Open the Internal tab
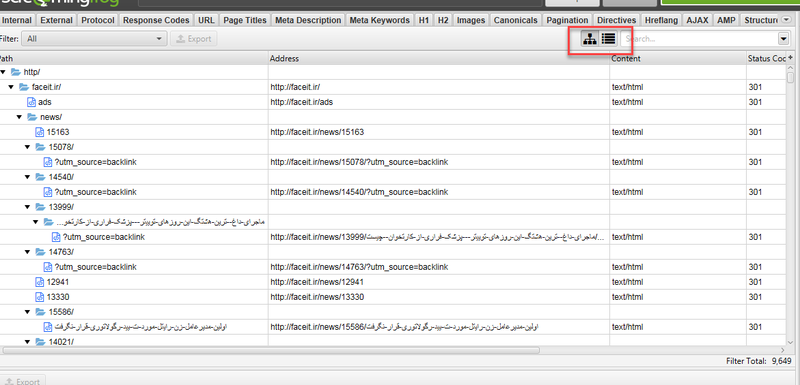The image size is (800, 385). click(x=17, y=20)
